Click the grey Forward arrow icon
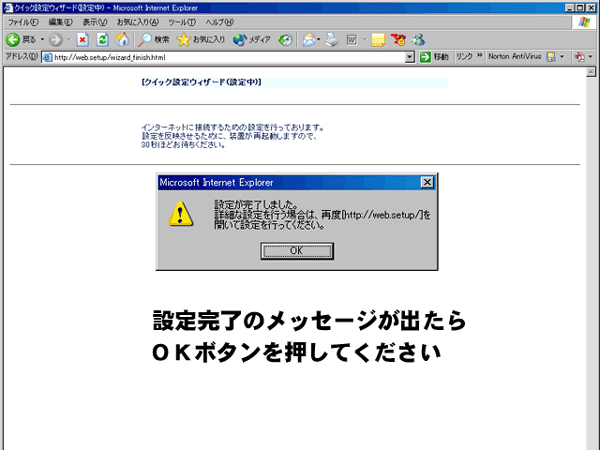 [x=56, y=39]
